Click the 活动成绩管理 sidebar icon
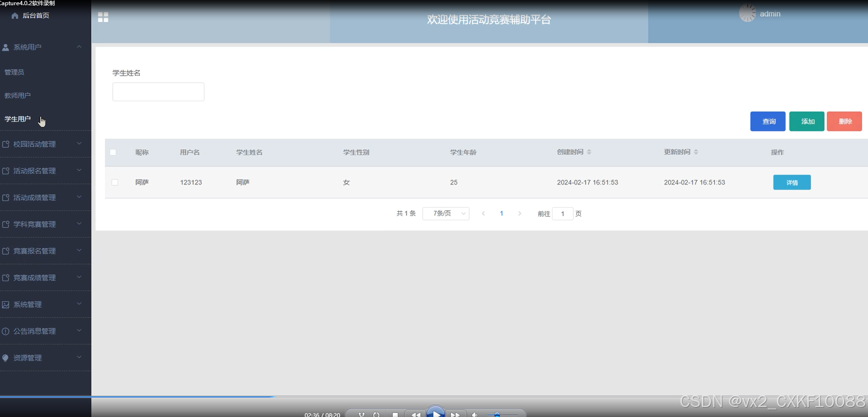Viewport: 868px width, 417px height. click(6, 198)
